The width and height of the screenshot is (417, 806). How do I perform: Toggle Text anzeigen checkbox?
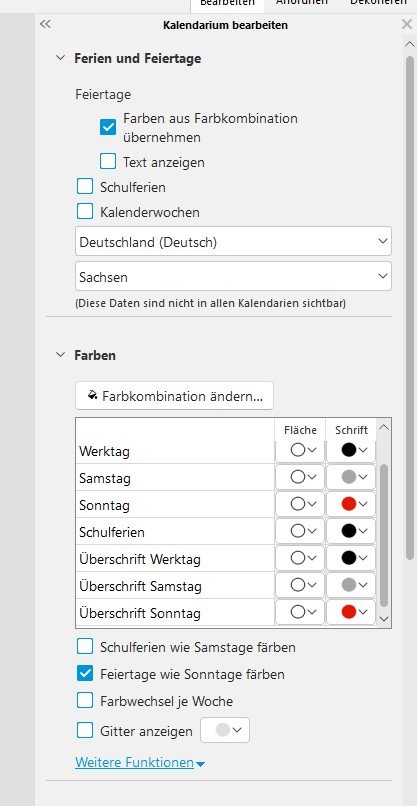(108, 161)
